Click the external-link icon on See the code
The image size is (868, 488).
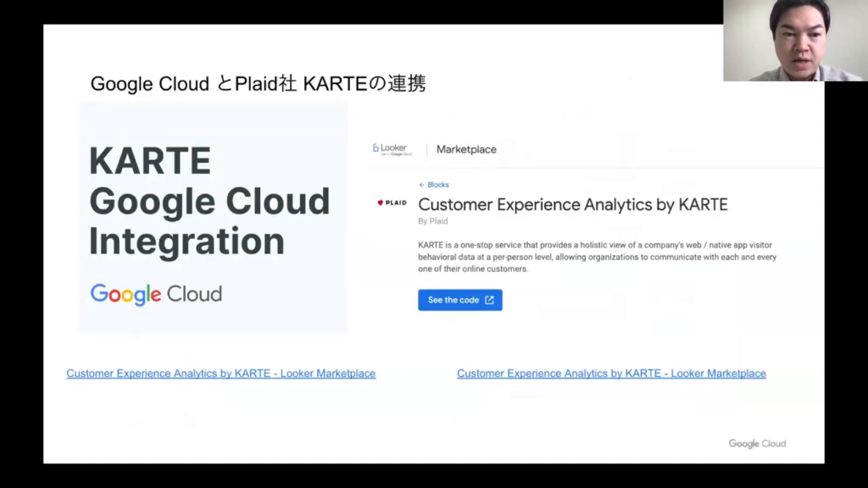(x=489, y=300)
